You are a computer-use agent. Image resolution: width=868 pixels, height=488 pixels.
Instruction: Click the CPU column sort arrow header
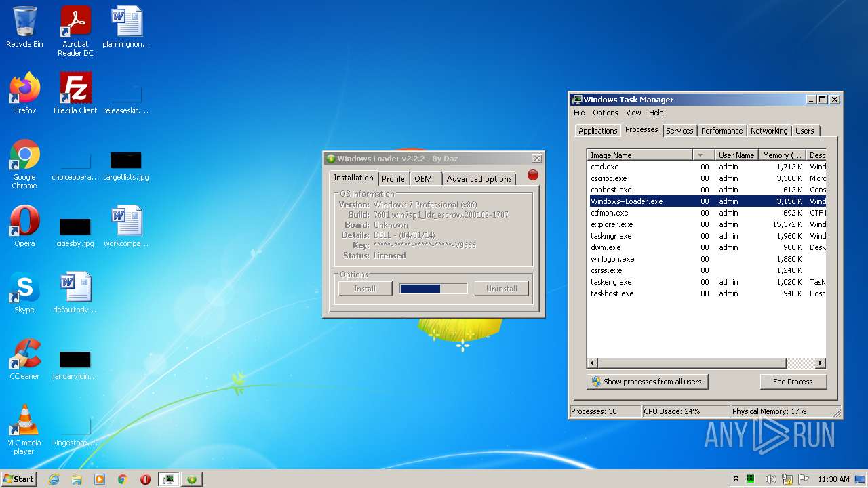point(704,155)
